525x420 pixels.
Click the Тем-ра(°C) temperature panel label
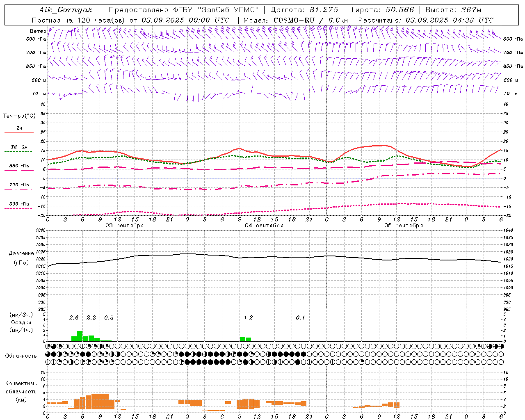(19, 116)
